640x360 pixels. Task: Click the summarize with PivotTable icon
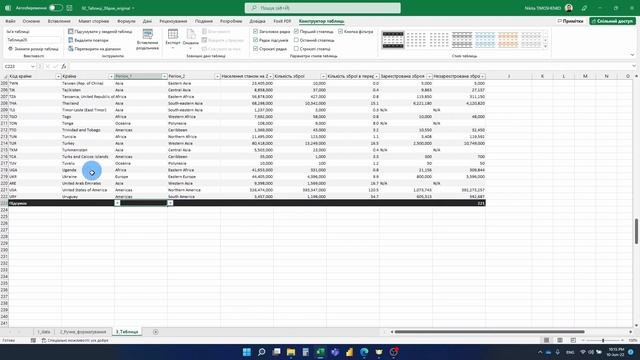click(x=71, y=31)
